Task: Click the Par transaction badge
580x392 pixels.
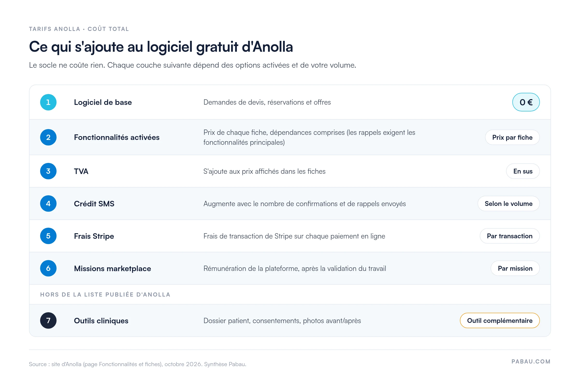Action: click(x=510, y=236)
